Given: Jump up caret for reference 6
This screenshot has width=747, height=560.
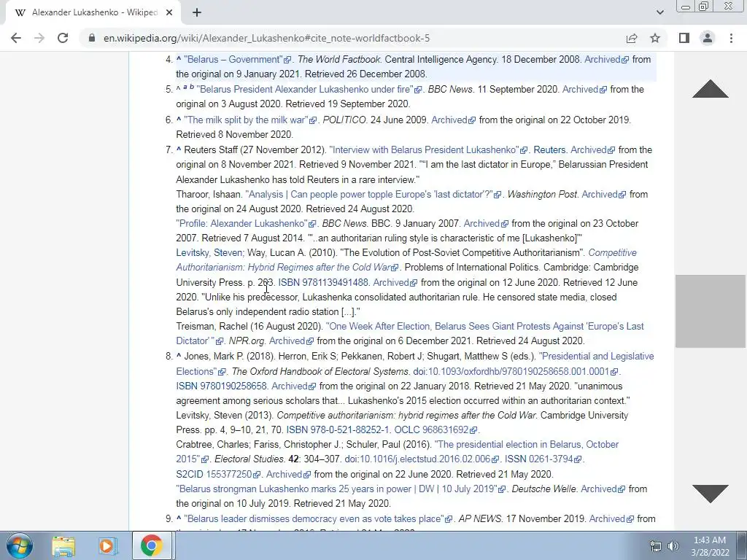Looking at the screenshot, I should [x=179, y=120].
